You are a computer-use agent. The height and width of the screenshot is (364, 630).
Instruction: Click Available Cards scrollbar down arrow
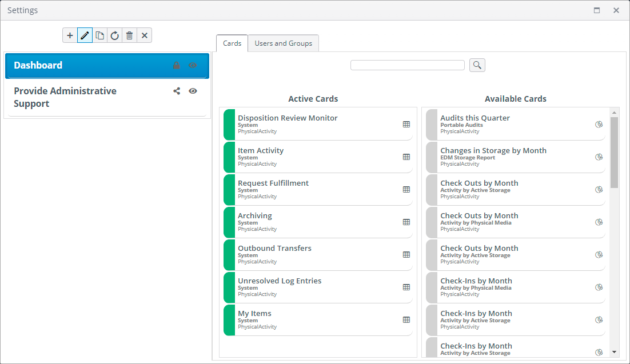[614, 353]
